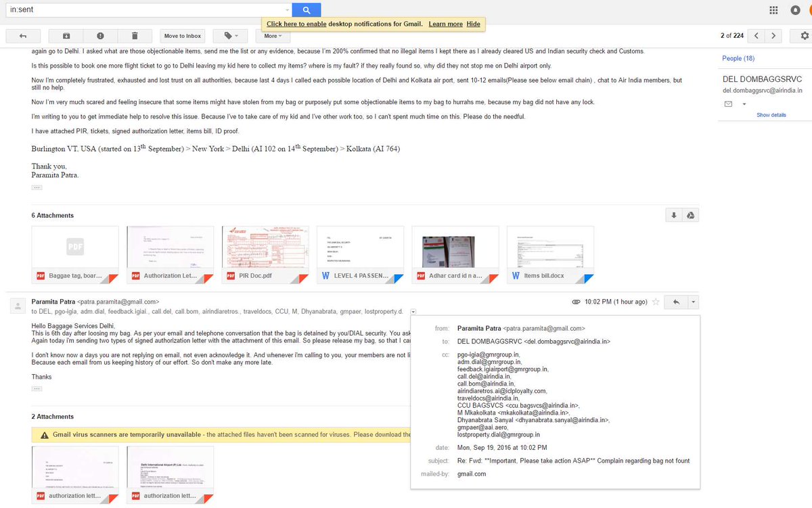Open the Gmail settings gear
The height and width of the screenshot is (508, 812).
coord(805,36)
